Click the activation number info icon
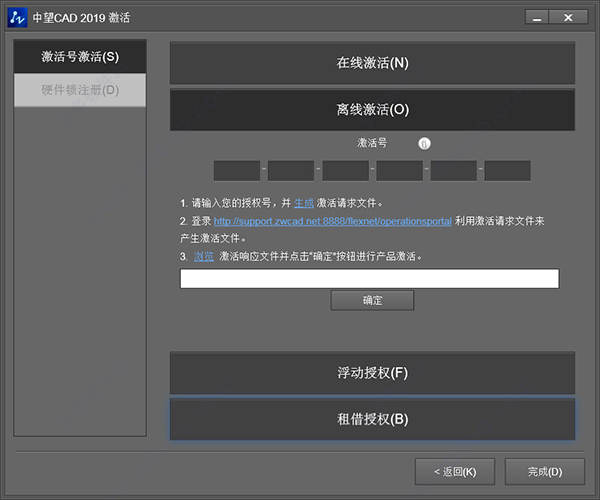This screenshot has width=600, height=500. tap(424, 143)
